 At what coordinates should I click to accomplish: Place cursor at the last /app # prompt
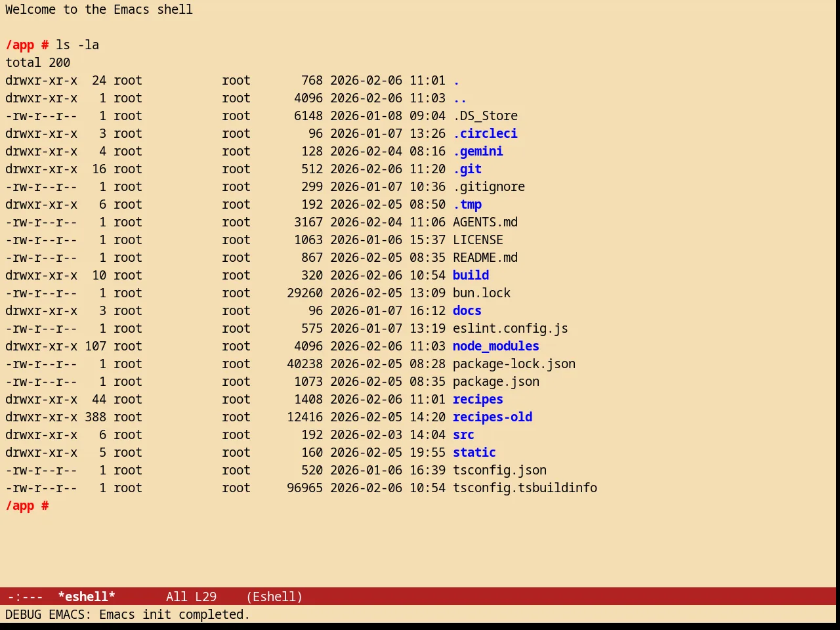pos(27,506)
